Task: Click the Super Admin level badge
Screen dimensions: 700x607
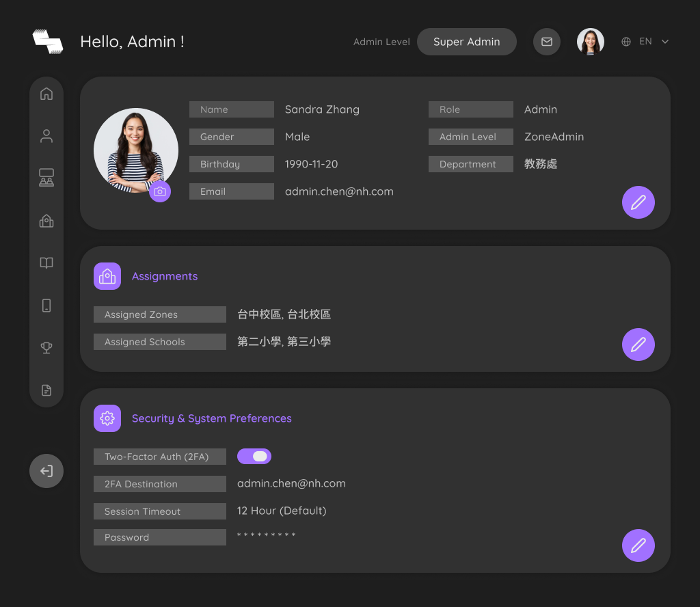Action: point(467,42)
